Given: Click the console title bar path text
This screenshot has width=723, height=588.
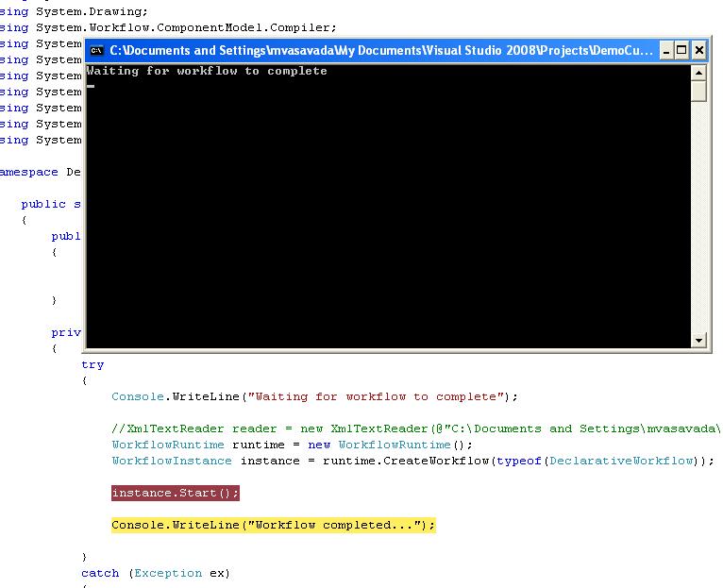Looking at the screenshot, I should click(x=381, y=50).
